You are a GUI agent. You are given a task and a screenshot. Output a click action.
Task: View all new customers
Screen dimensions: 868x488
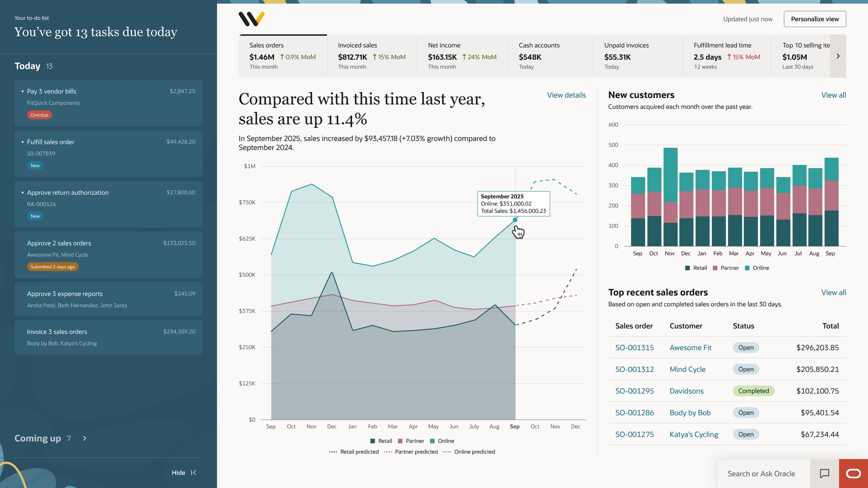point(834,95)
